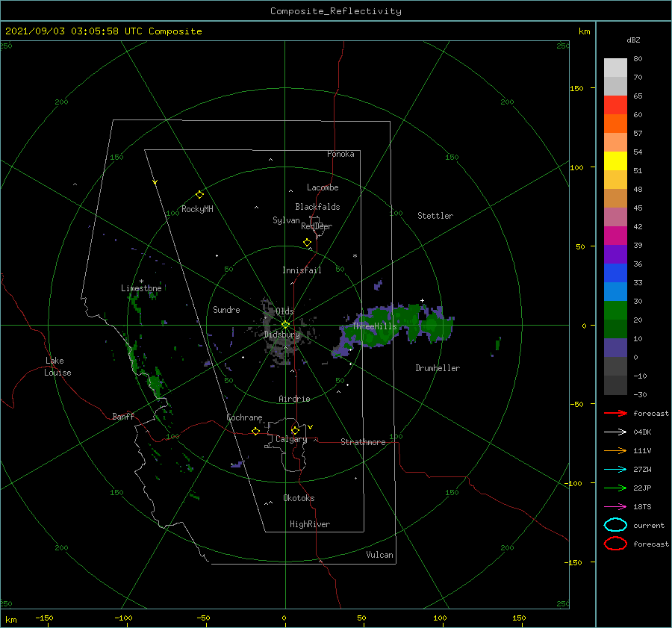This screenshot has width=672, height=628.
Task: Click the km label at top-right of map
Action: 584,31
